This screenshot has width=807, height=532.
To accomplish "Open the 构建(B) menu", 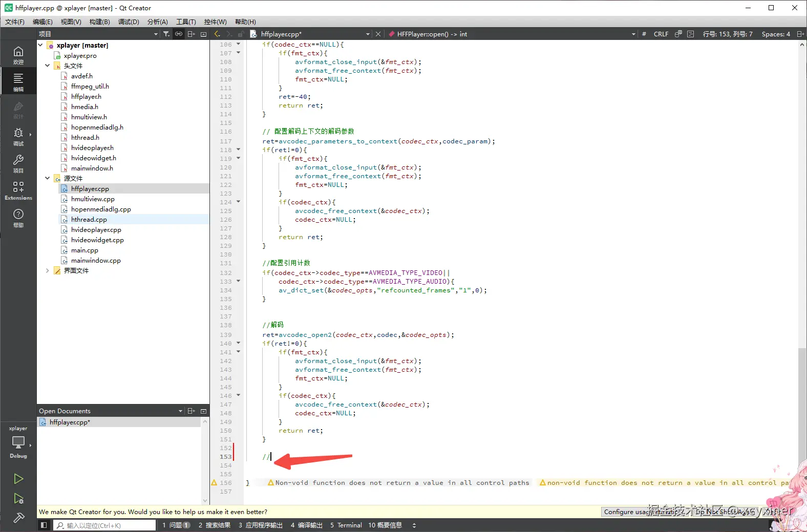I will click(x=99, y=22).
